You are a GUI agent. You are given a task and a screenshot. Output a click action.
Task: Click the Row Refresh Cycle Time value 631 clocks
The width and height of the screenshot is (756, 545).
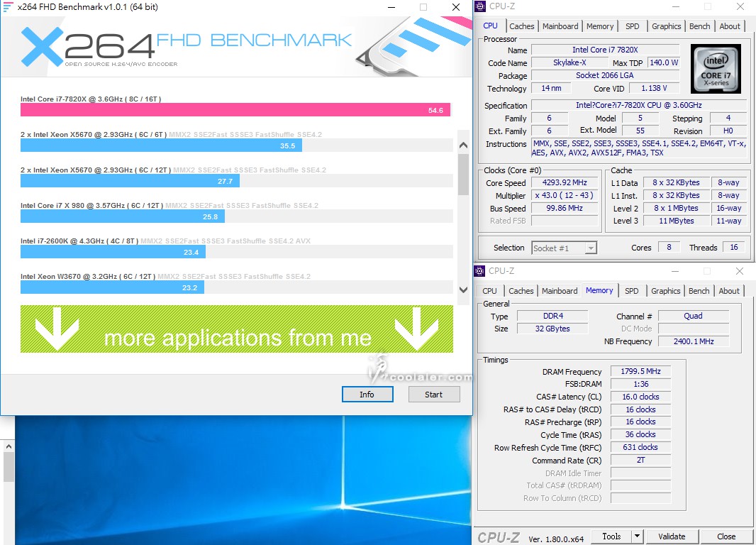pos(640,447)
